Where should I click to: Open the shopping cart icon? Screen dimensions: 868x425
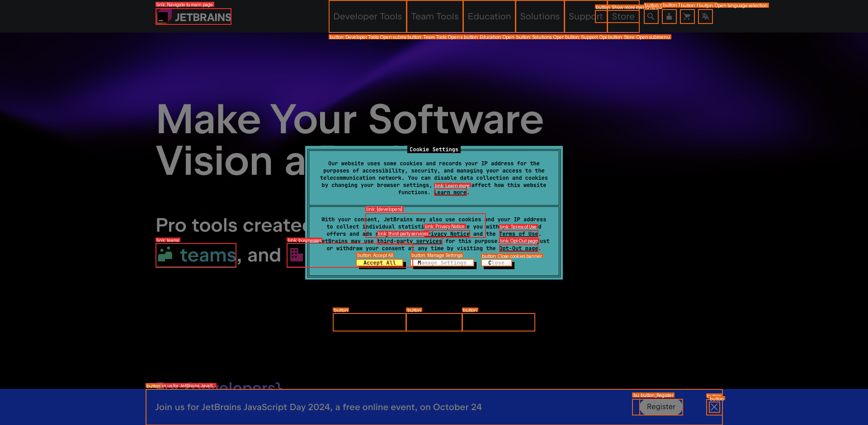click(687, 17)
